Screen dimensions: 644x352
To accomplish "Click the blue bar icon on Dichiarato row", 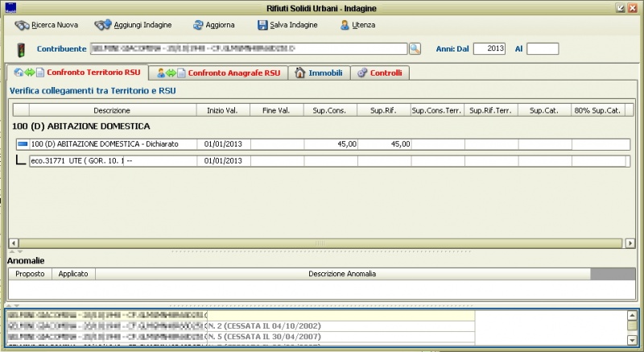I will [23, 144].
